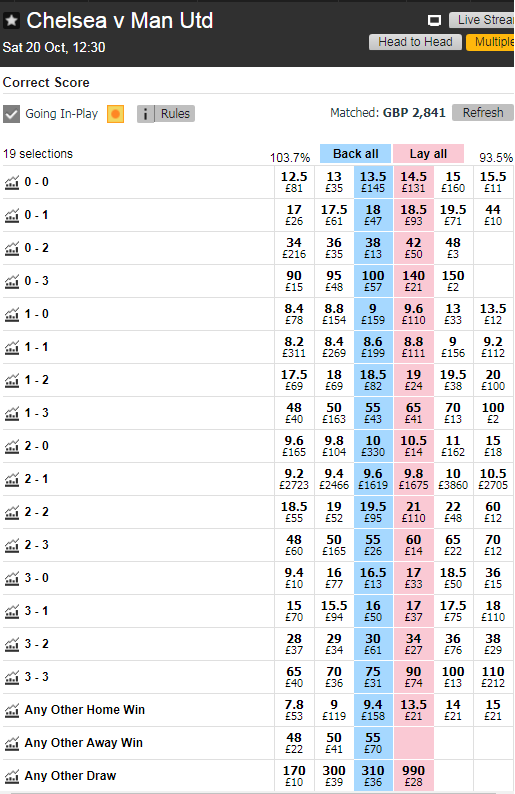Open the price graph icon for 1 - 1
Viewport: 515px width, 794px height.
pos(12,347)
